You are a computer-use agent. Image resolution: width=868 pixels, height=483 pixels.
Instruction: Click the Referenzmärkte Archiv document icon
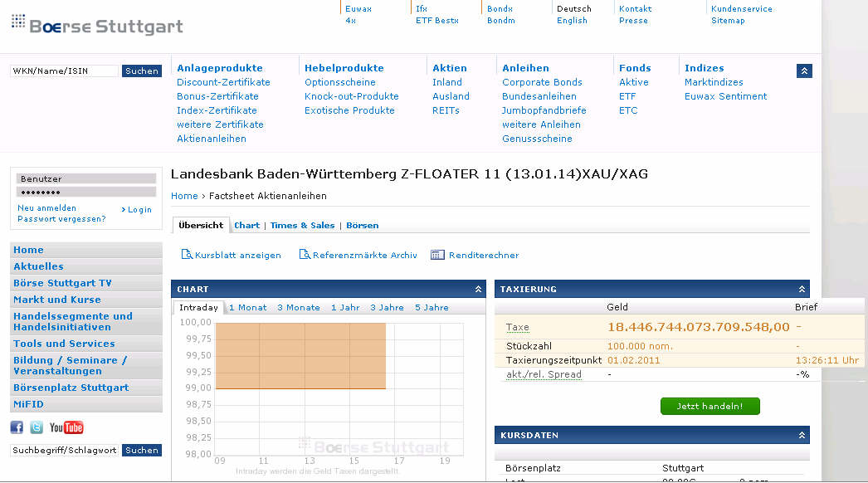(x=305, y=254)
